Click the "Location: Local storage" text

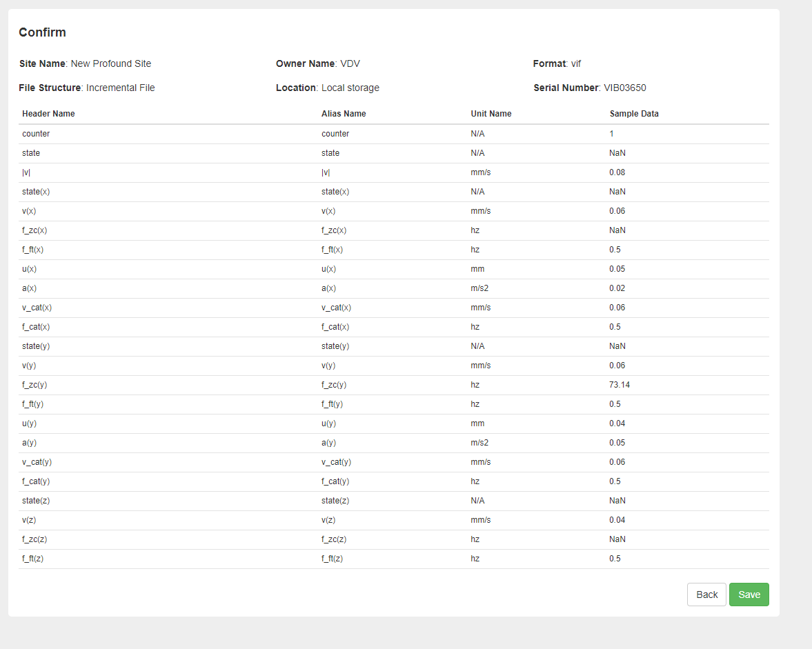point(328,88)
